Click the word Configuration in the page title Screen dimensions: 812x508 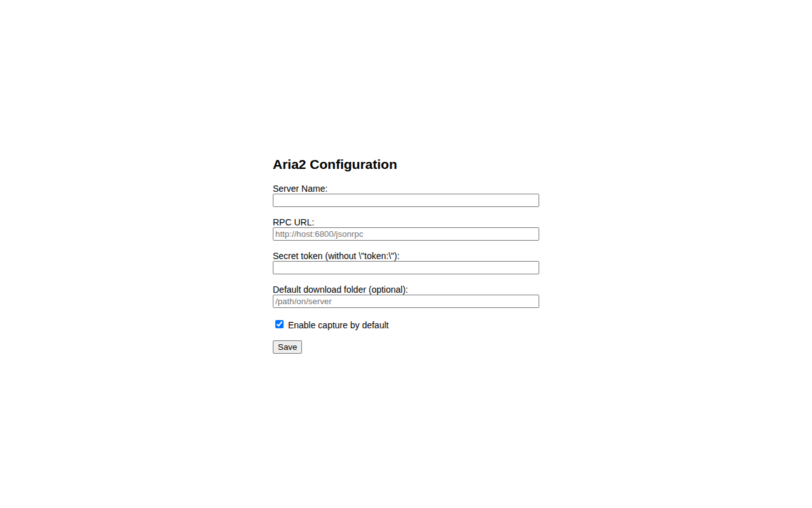click(353, 164)
